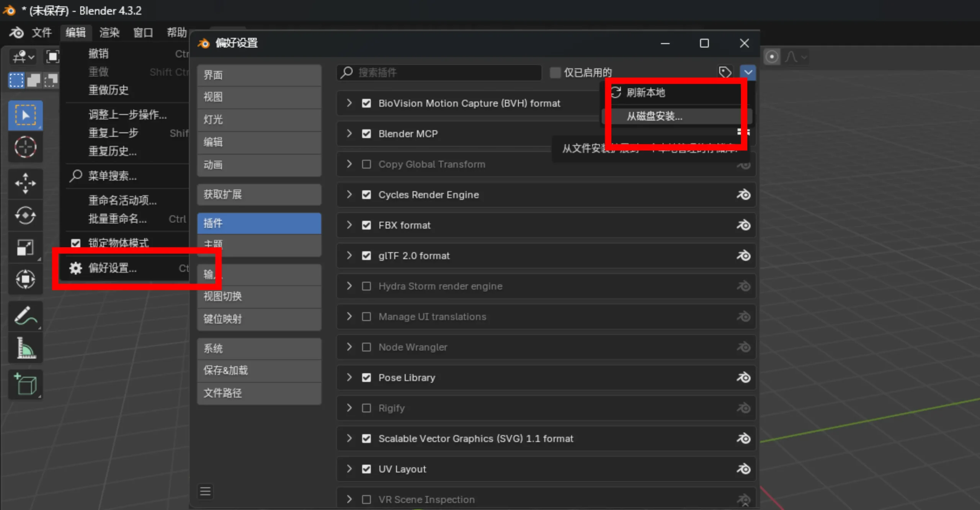Choose the Rotate tool in left toolbar
The width and height of the screenshot is (980, 510).
(x=25, y=216)
